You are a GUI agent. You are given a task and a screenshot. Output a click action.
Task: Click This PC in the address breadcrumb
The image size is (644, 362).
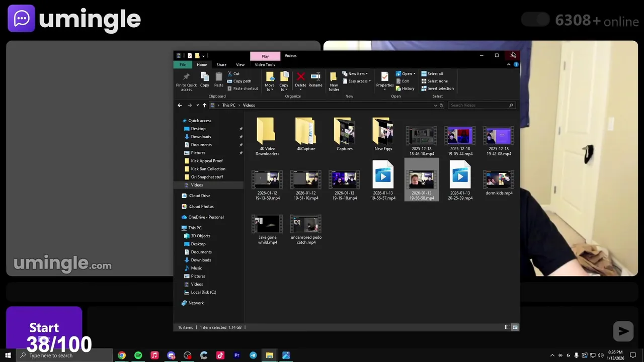[x=229, y=105]
